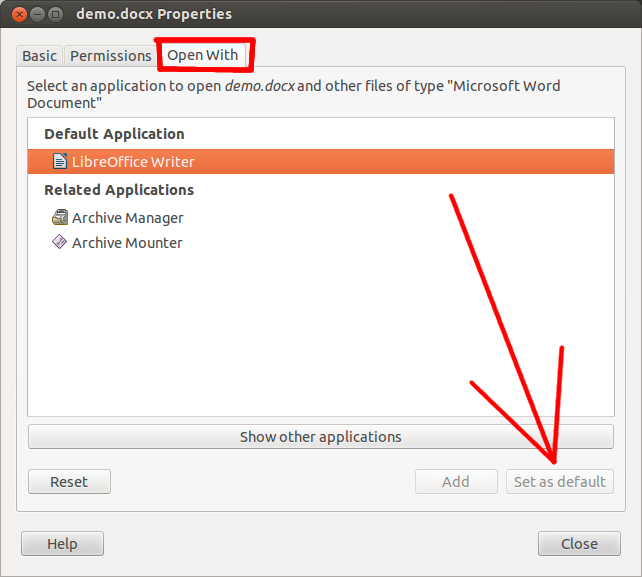Click the Default Application heading

coord(114,134)
